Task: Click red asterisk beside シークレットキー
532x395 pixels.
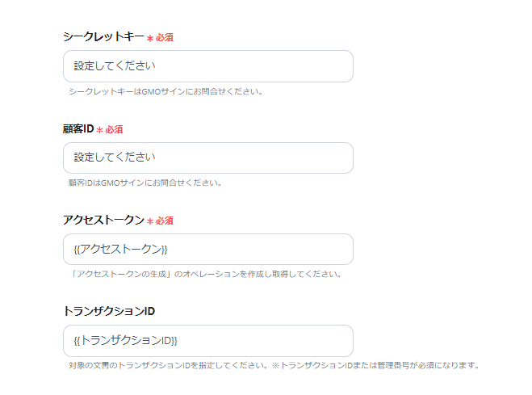Action: [x=150, y=38]
